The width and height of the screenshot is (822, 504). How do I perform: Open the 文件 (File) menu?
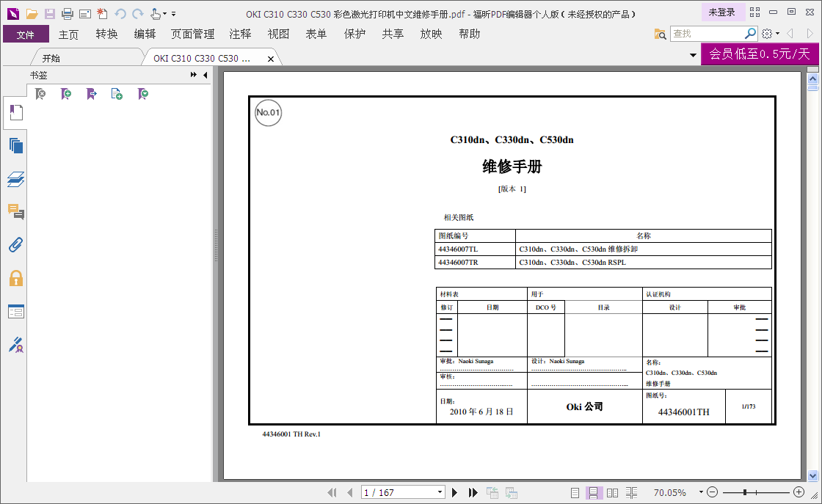[26, 34]
